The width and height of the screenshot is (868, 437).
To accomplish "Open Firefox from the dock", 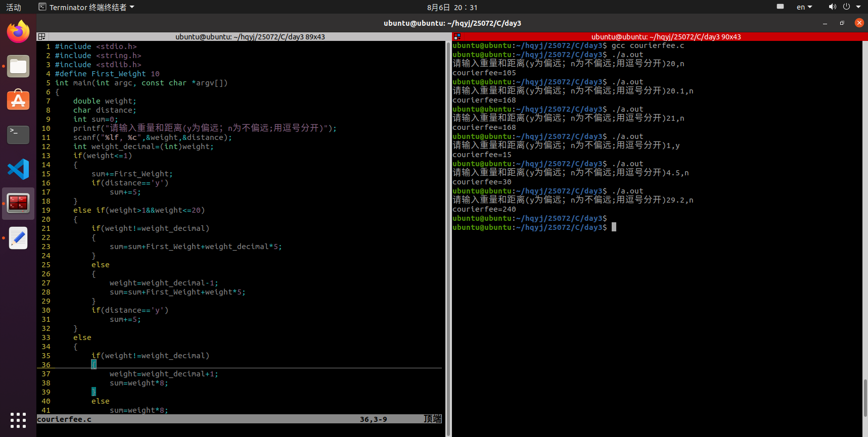I will 18,32.
